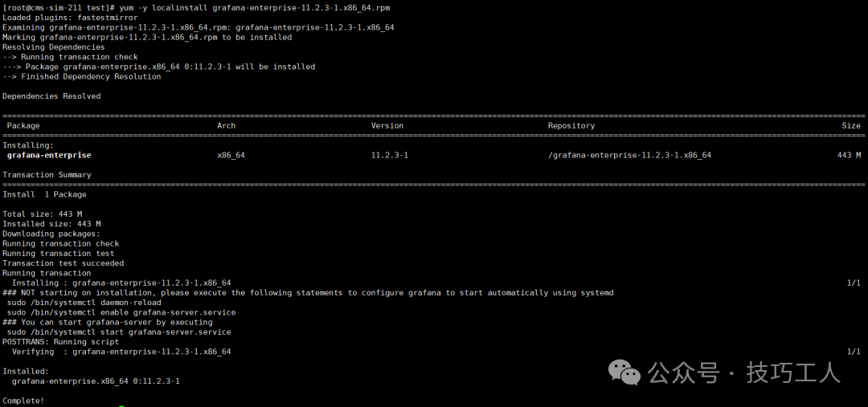
Task: Click '/grafana-enterprise-11.2.3-1.x86_64' repository cell
Action: pyautogui.click(x=629, y=156)
